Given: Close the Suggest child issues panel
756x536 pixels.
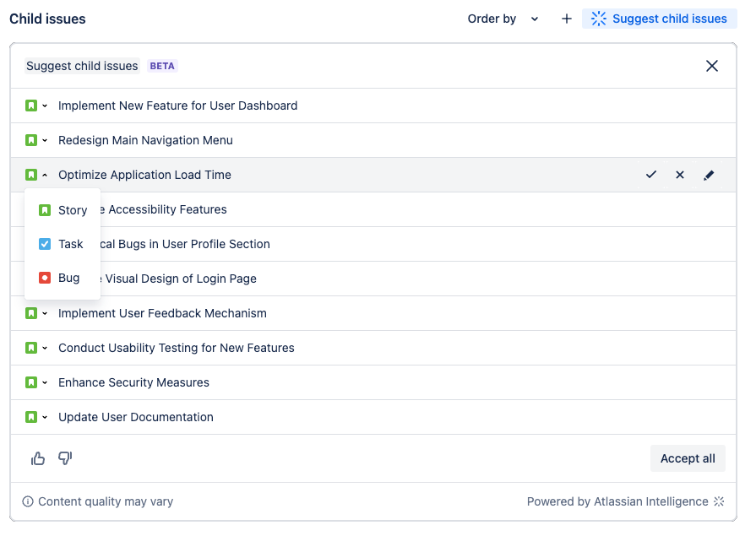Looking at the screenshot, I should click(x=712, y=66).
